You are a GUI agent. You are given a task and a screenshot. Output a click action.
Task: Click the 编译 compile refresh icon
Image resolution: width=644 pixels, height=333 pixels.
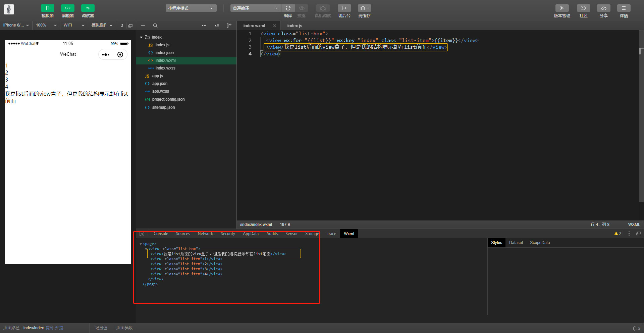[x=288, y=8]
